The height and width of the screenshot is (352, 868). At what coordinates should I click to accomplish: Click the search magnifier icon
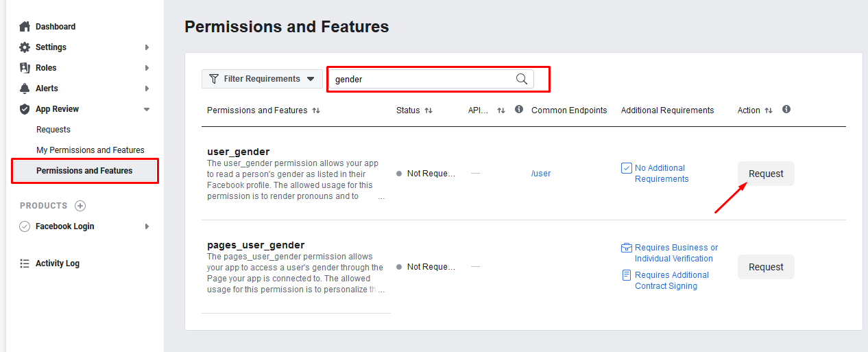point(522,79)
